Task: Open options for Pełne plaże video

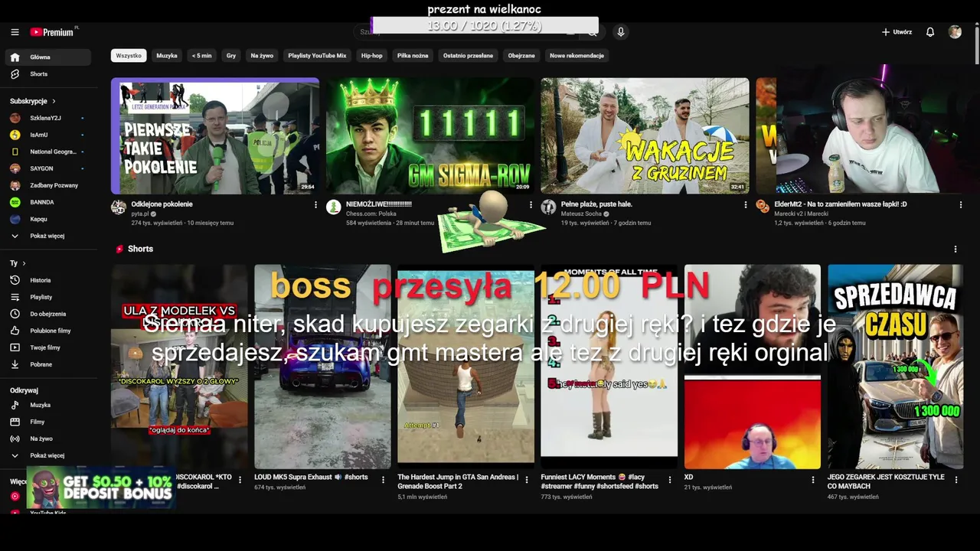Action: pyautogui.click(x=746, y=205)
